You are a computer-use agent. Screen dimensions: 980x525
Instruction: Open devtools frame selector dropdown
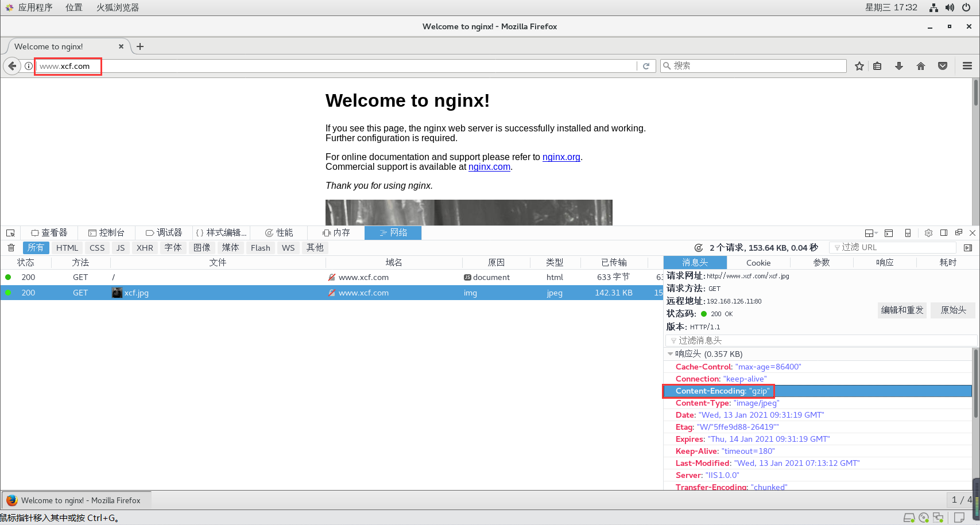[871, 233]
